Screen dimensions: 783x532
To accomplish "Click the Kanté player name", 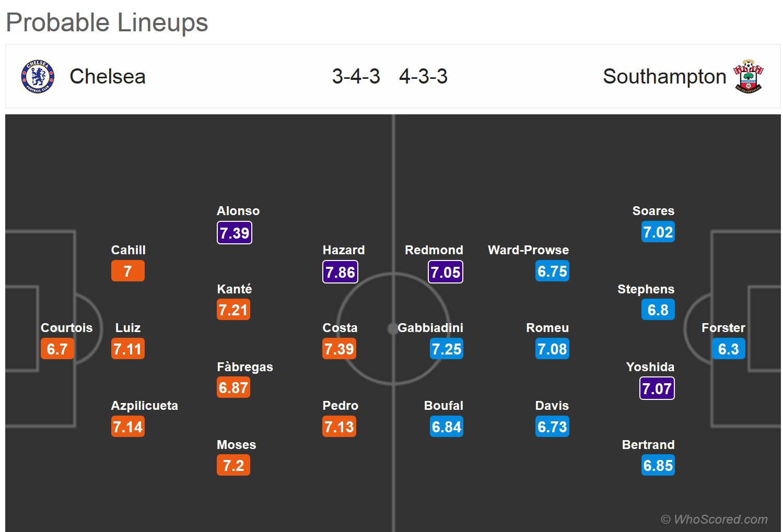I will (235, 289).
